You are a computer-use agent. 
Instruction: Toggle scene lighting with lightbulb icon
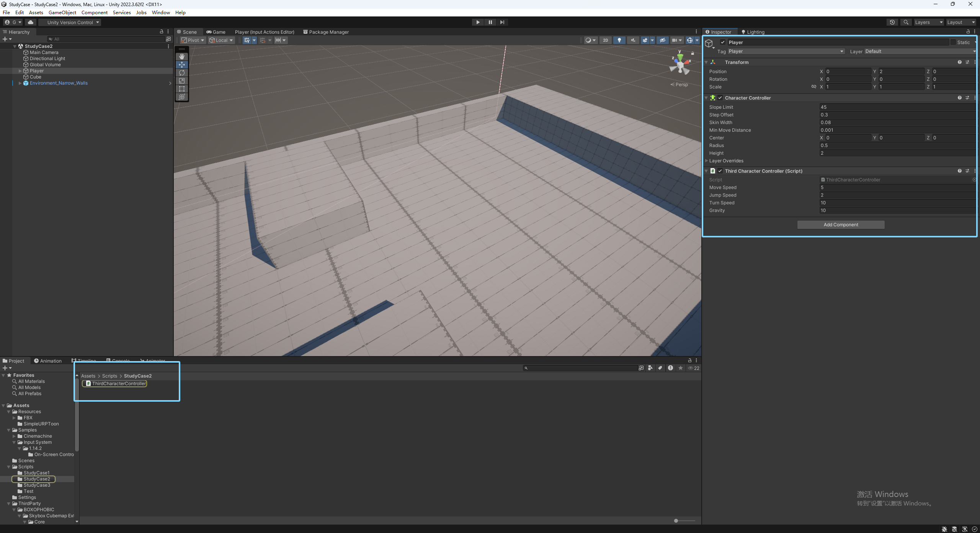619,40
